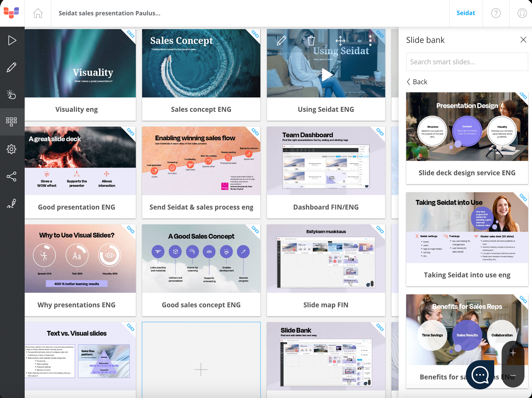Image resolution: width=532 pixels, height=398 pixels.
Task: Go to home via house icon
Action: (x=38, y=13)
